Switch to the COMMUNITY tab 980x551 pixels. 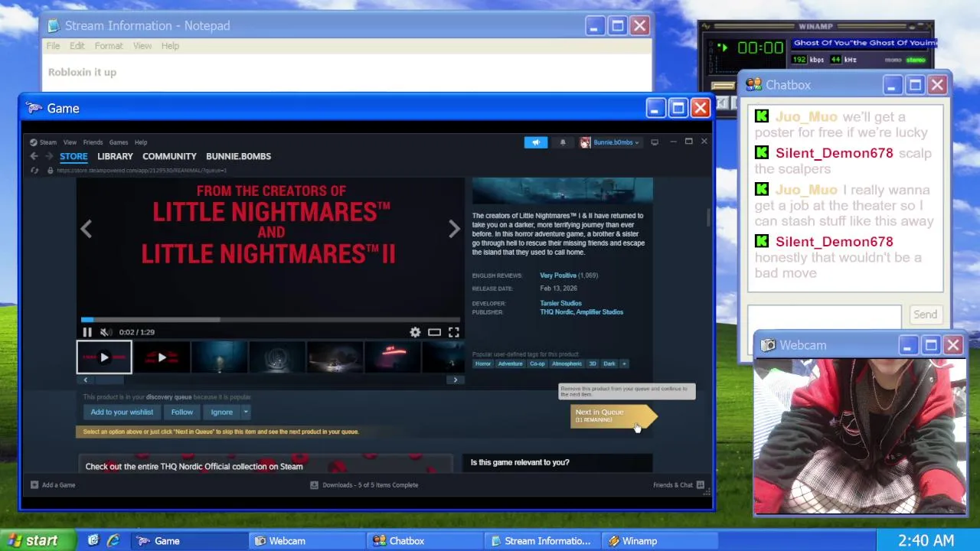tap(169, 156)
